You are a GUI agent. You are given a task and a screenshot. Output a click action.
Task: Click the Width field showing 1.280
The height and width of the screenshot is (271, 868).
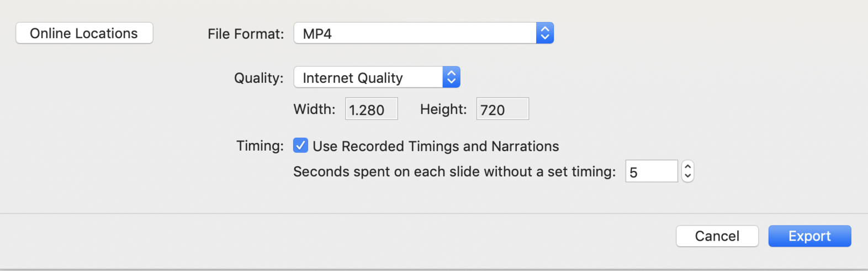point(371,109)
